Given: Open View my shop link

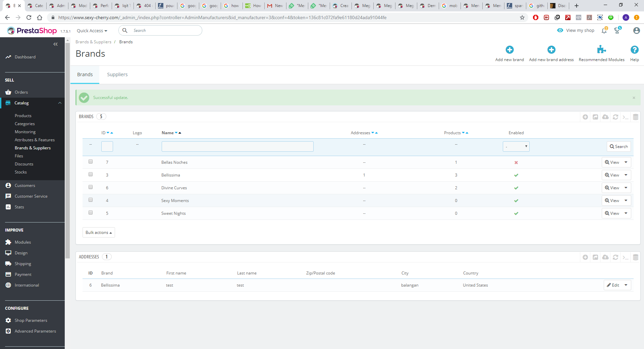Looking at the screenshot, I should 576,31.
